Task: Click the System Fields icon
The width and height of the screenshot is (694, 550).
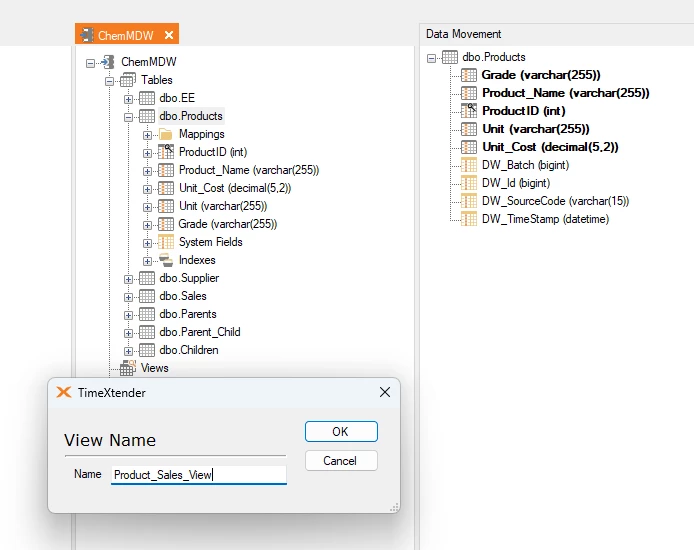Action: point(166,242)
